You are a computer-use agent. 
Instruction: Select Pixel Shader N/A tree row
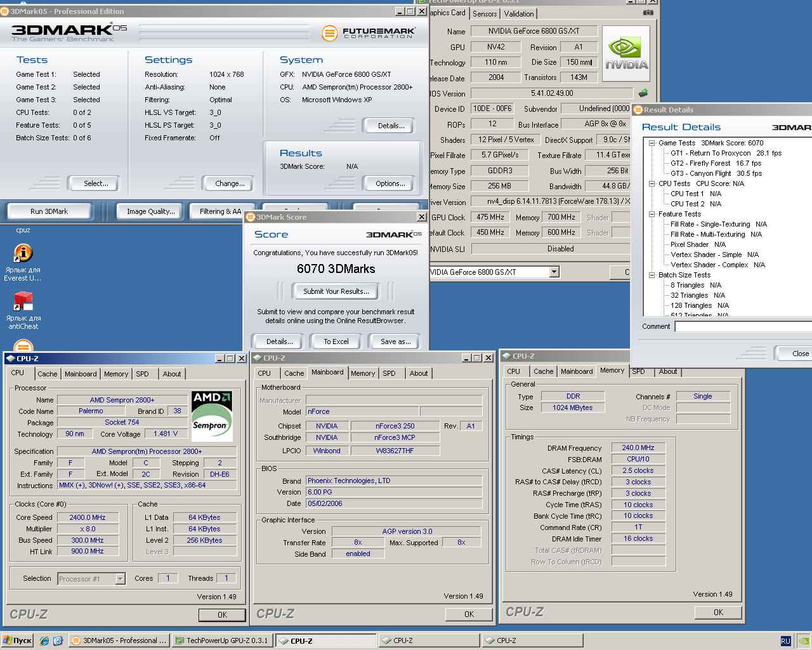698,244
